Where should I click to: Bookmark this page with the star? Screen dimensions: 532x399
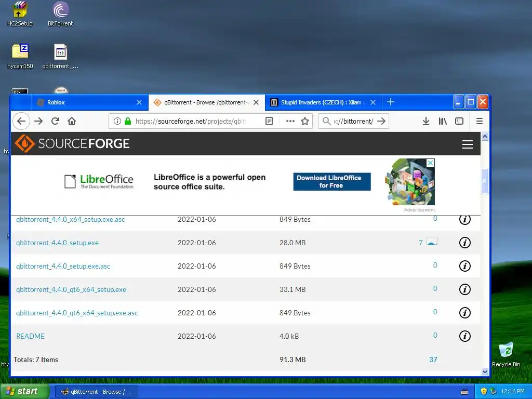pos(305,121)
